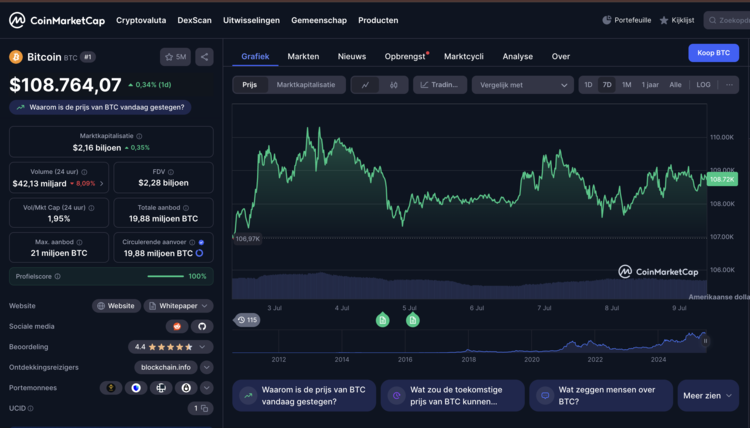Open the Opbrengst tab

click(405, 56)
